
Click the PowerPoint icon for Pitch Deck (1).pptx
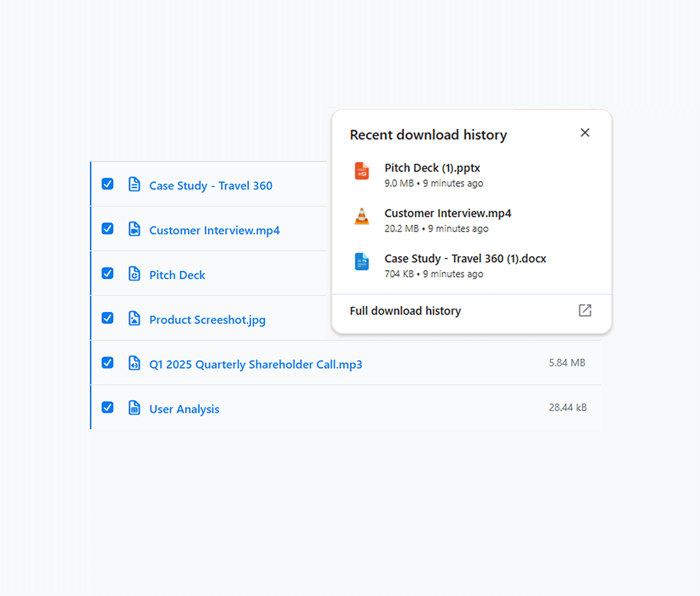(362, 171)
